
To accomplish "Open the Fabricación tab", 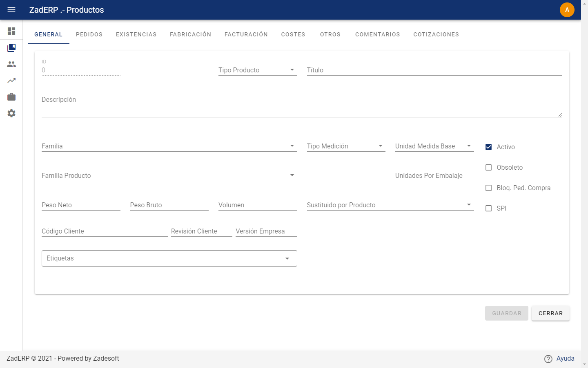I will coord(191,34).
